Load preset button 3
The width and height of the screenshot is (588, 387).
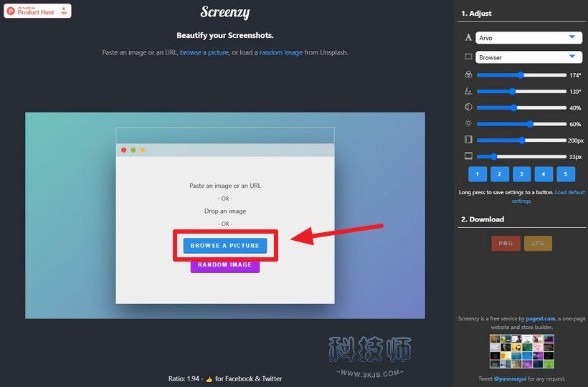click(521, 174)
